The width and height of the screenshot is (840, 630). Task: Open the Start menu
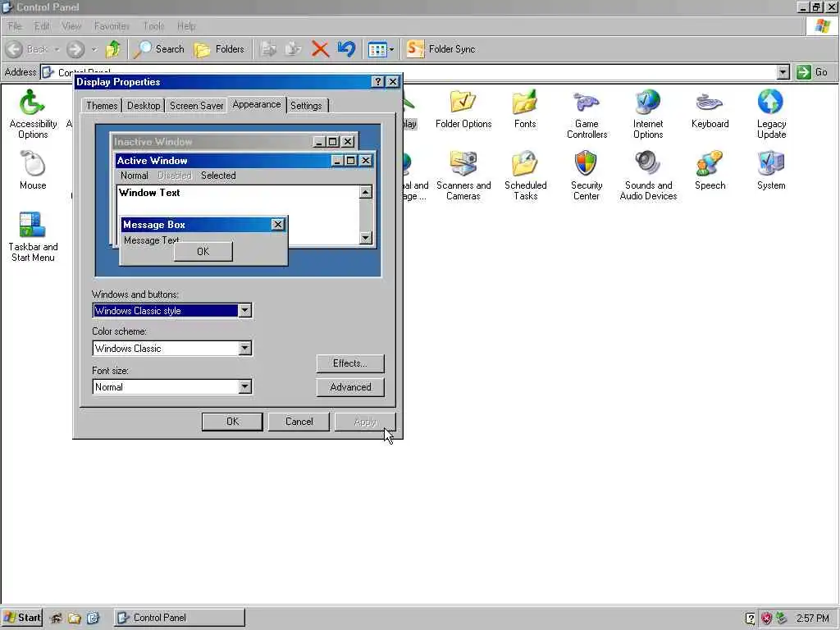(x=21, y=618)
